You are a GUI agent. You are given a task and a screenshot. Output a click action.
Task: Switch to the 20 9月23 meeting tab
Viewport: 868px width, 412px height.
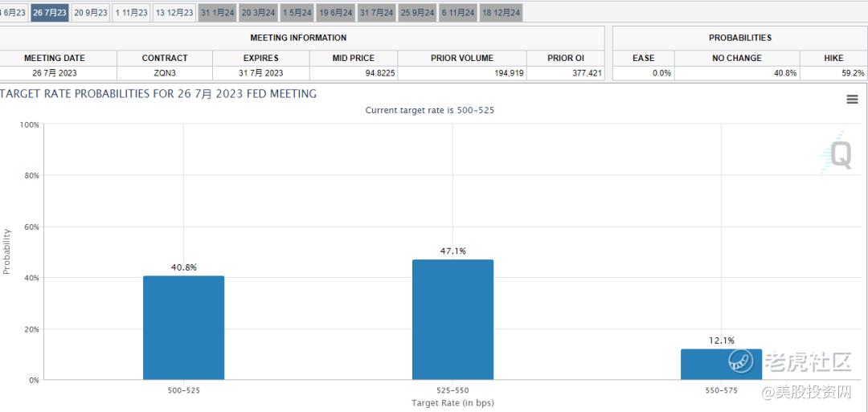tap(91, 13)
